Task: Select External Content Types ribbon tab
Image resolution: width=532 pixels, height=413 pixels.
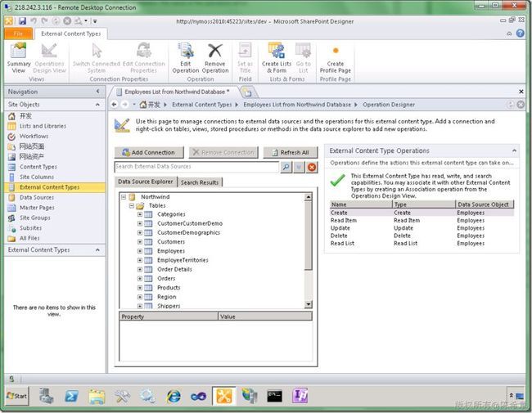Action: pyautogui.click(x=71, y=34)
